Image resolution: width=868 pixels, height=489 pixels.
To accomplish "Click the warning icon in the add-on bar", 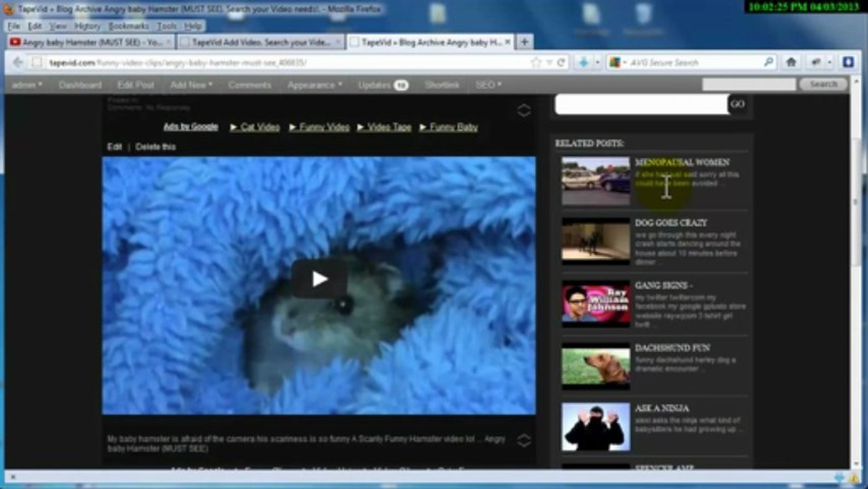I will click(854, 477).
